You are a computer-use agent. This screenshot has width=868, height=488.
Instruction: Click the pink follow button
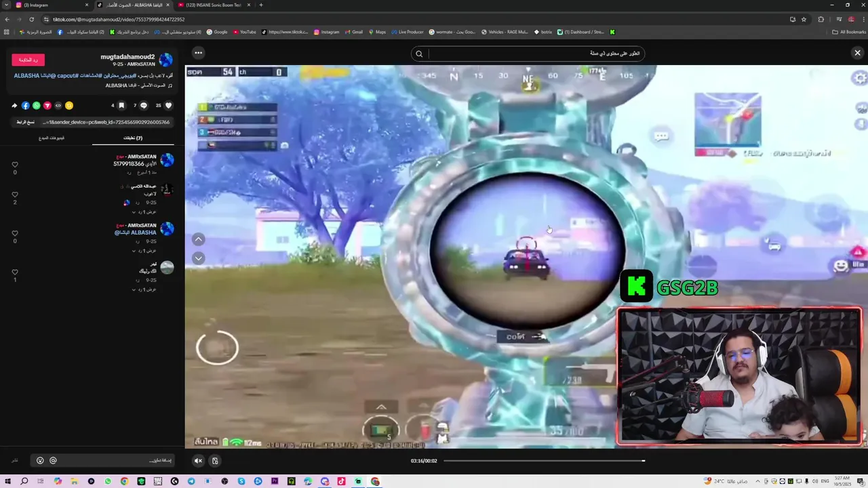[28, 60]
